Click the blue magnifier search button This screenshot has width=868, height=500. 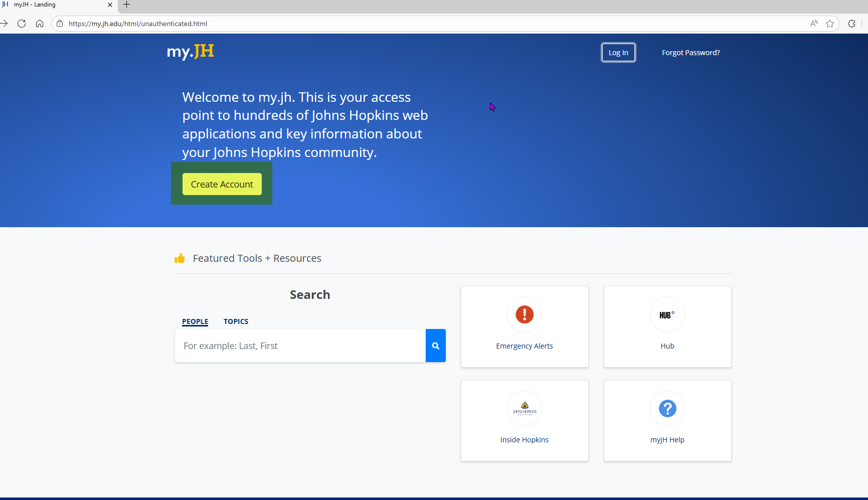click(436, 346)
